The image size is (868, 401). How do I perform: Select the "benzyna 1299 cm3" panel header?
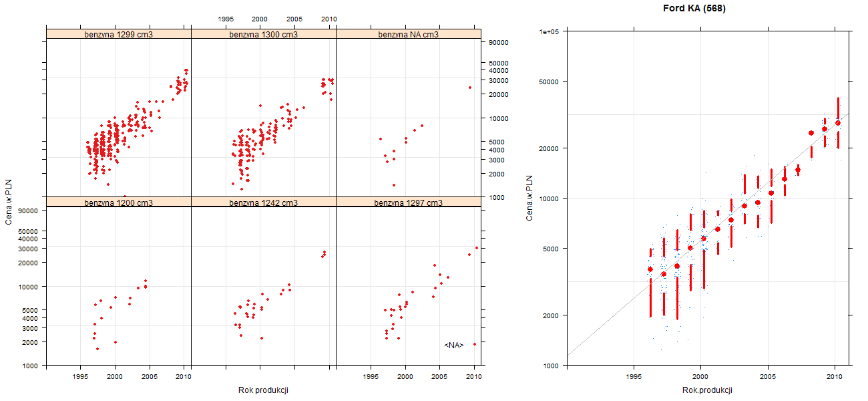pyautogui.click(x=119, y=34)
